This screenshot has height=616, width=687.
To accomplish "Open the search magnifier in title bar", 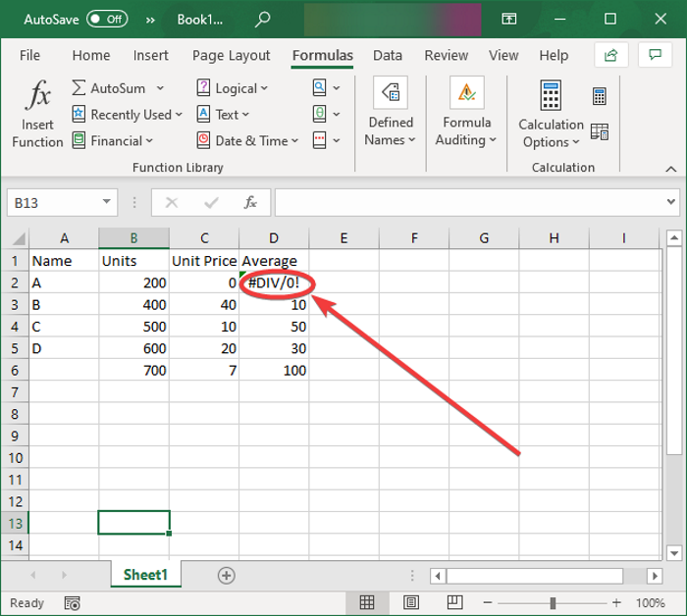I will pos(263,19).
